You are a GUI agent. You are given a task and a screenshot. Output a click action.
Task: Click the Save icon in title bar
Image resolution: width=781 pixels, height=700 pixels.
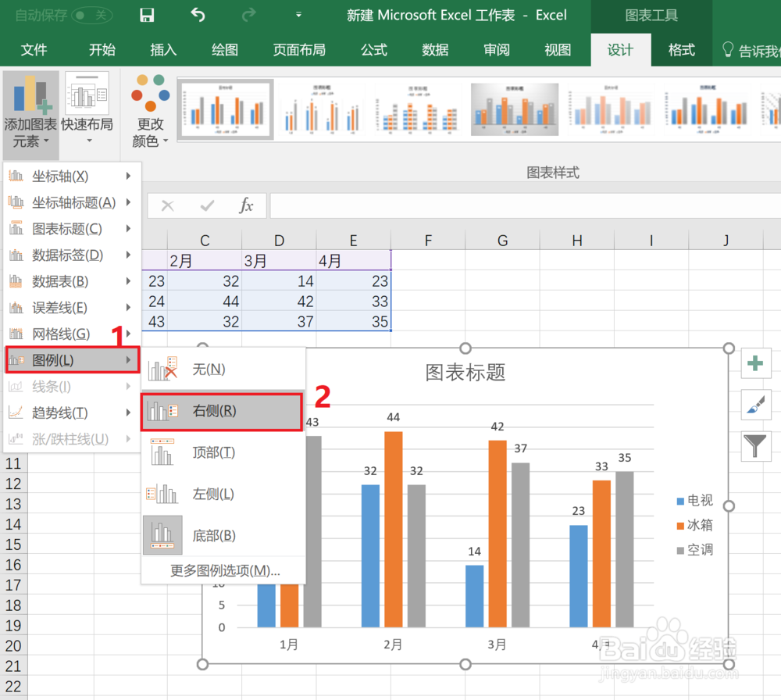tap(147, 15)
